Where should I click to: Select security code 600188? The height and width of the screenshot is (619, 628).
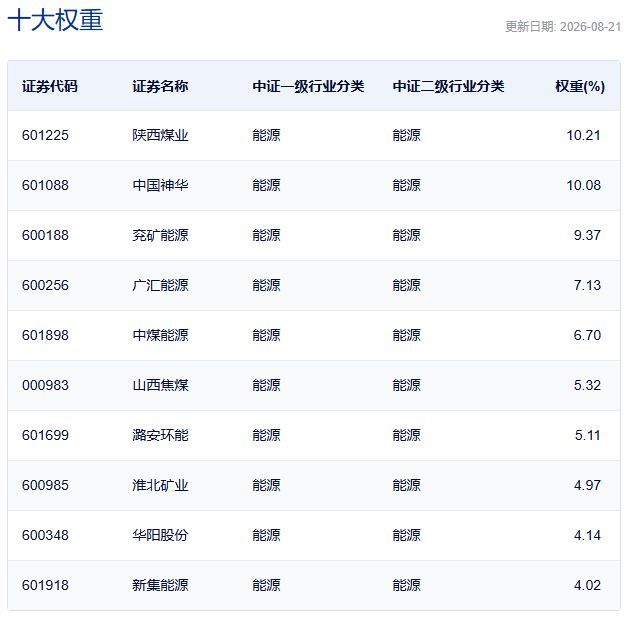click(45, 235)
